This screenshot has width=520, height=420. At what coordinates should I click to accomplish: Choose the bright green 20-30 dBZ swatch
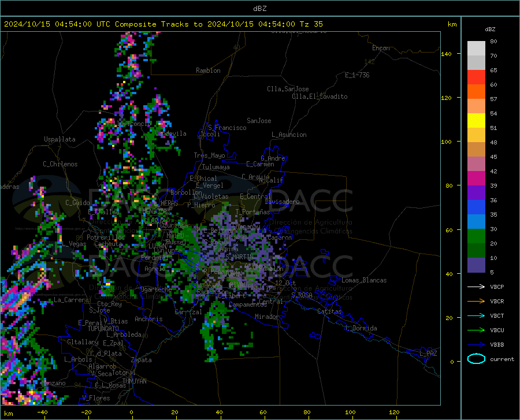pyautogui.click(x=476, y=236)
